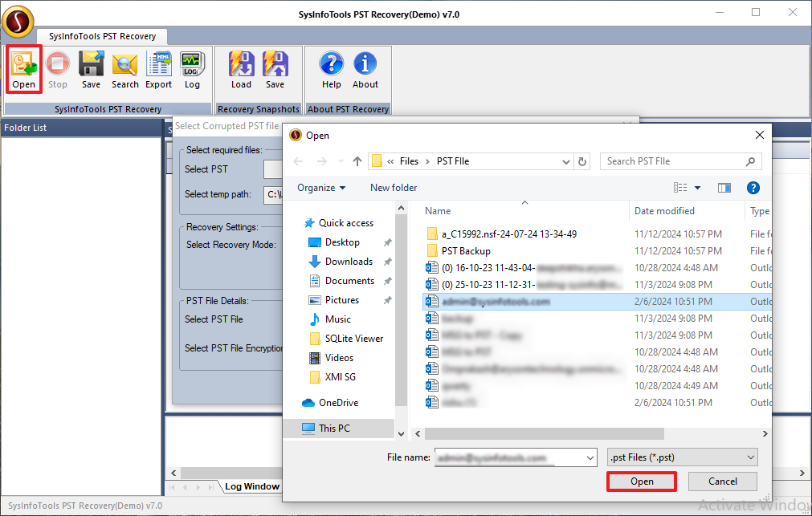
Task: Click the Export toolbar icon
Action: tap(158, 71)
